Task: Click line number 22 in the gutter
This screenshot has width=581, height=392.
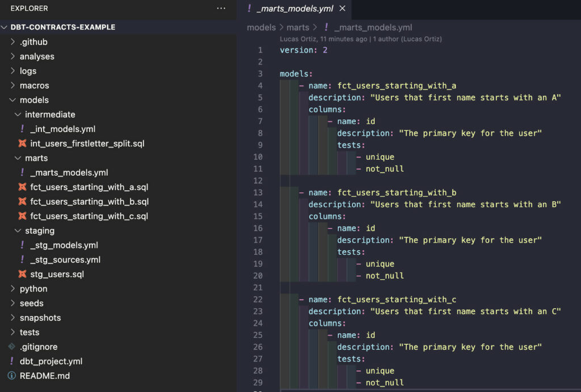Action: click(258, 300)
